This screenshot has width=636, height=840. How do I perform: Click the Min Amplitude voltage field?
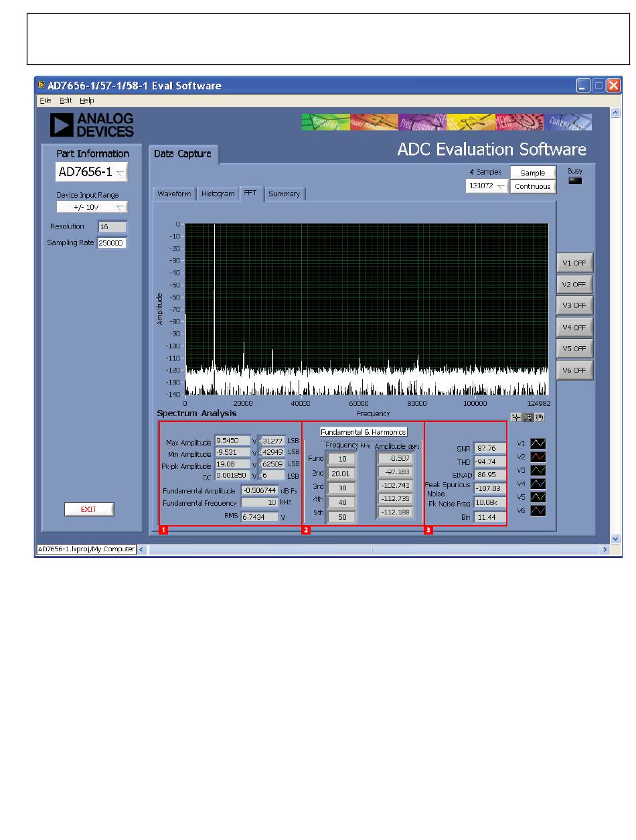pyautogui.click(x=232, y=452)
